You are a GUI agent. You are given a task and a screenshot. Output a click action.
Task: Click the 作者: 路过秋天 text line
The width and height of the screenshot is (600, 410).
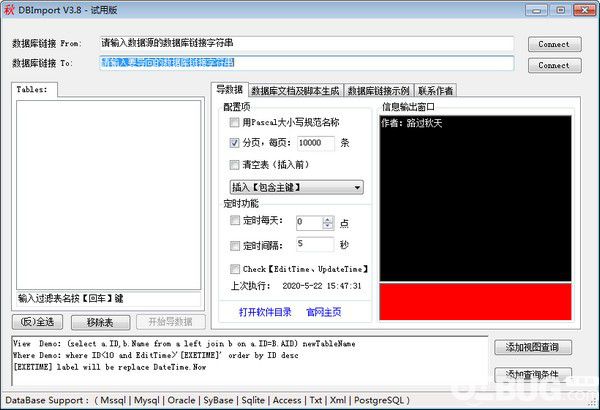[x=412, y=123]
